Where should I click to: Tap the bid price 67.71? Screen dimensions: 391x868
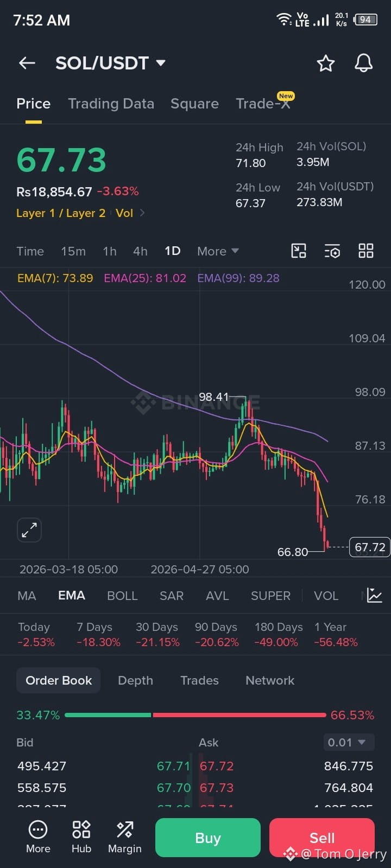click(x=174, y=766)
